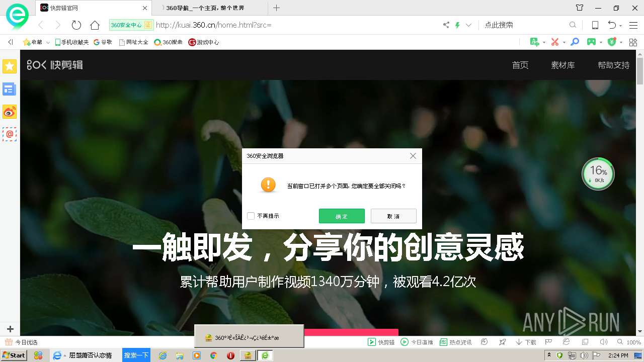Confirm closing all pages with 确定

point(342,216)
